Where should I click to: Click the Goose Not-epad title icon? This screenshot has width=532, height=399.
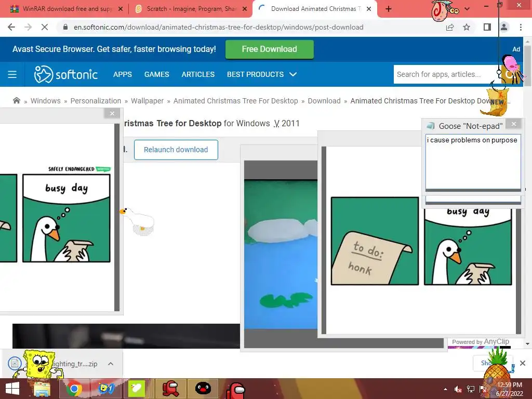[x=431, y=126]
